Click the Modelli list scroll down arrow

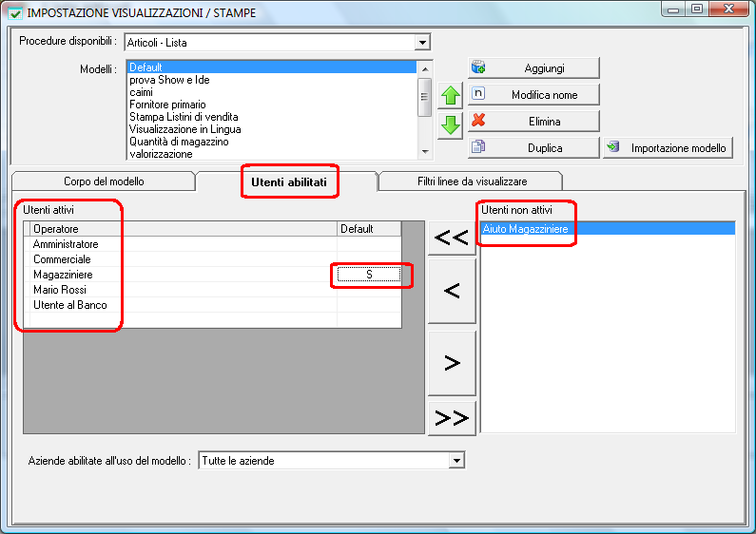pos(425,151)
